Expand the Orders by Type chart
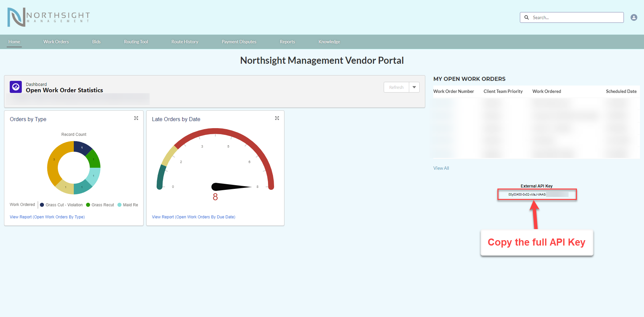Viewport: 644px width, 317px height. [136, 118]
